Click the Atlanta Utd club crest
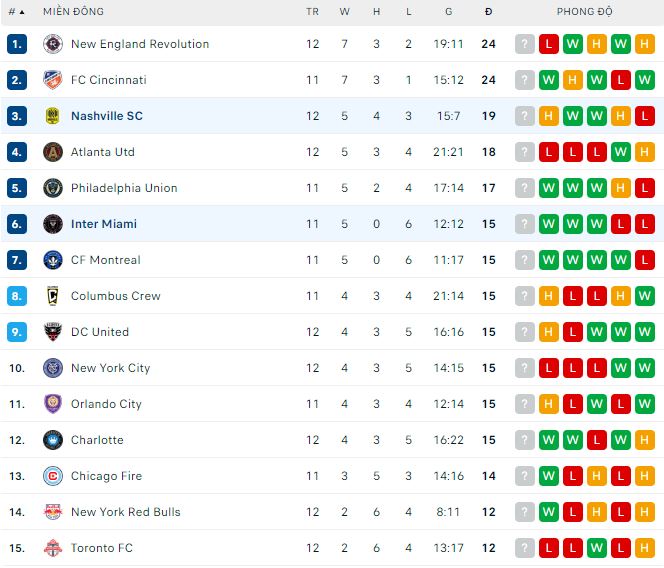Screen dimensions: 664x568 pyautogui.click(x=53, y=152)
